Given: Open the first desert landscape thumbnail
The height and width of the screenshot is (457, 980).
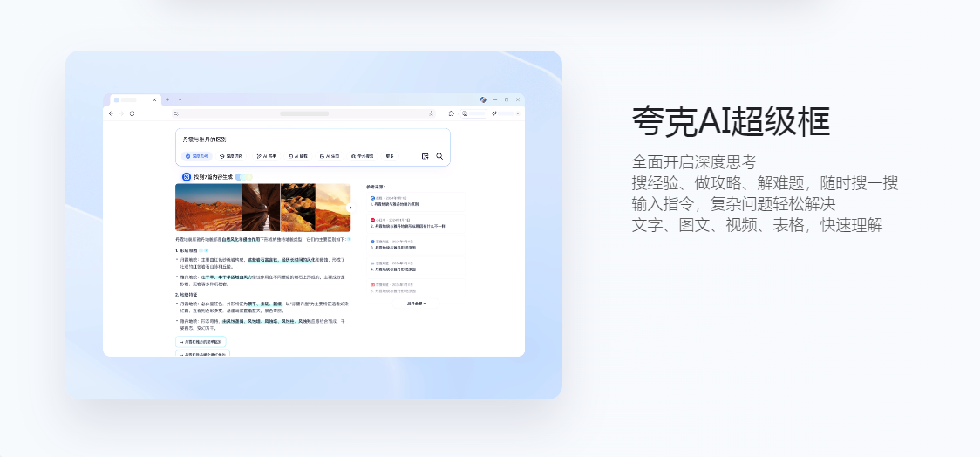Looking at the screenshot, I should click(x=208, y=208).
